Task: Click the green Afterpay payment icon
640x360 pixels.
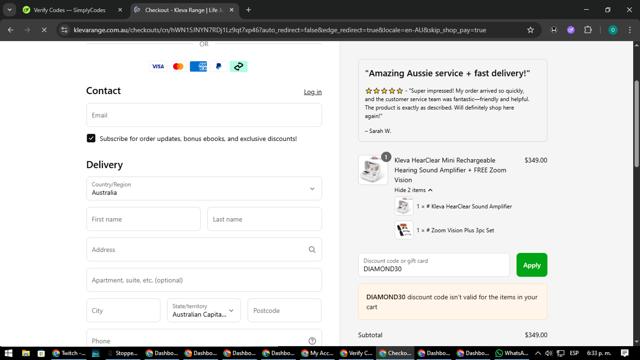Action: [x=238, y=66]
